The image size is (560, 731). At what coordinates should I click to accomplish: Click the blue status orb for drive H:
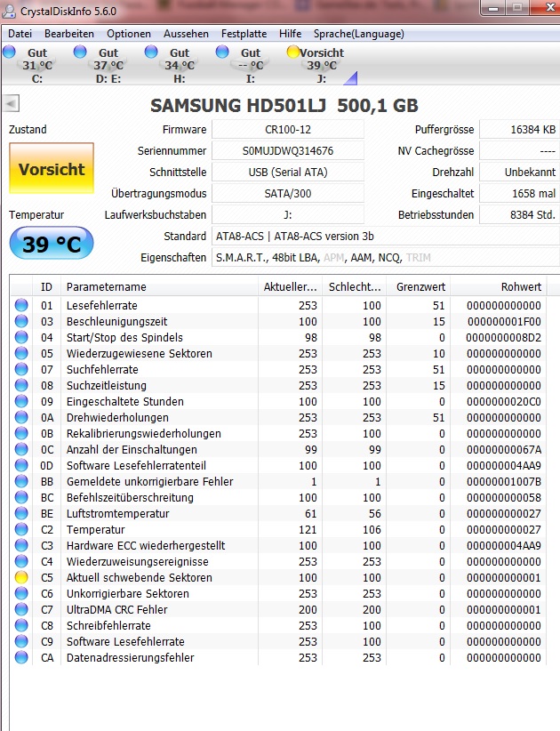coord(151,52)
